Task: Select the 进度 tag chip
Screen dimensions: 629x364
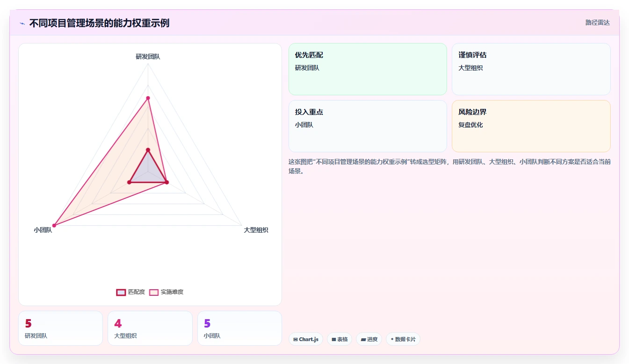Action: [x=369, y=339]
